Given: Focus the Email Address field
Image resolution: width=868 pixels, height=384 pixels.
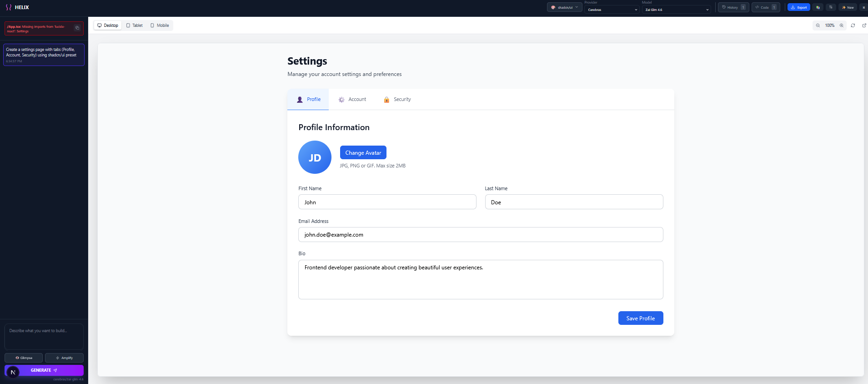Looking at the screenshot, I should coord(481,235).
